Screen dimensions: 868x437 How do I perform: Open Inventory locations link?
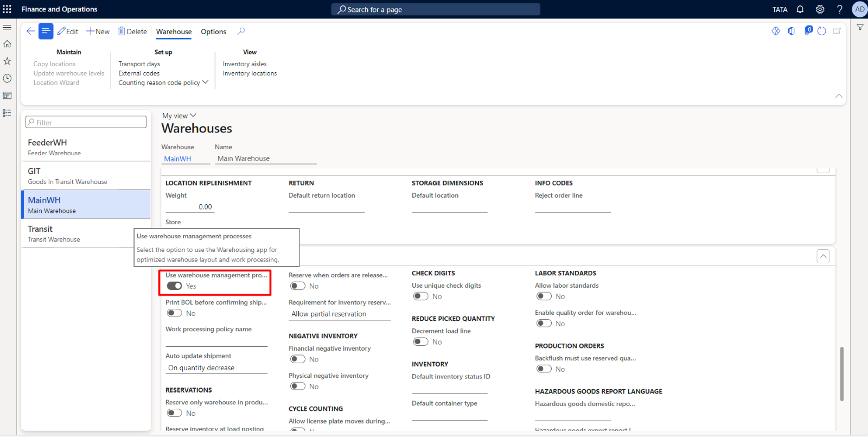click(x=250, y=73)
